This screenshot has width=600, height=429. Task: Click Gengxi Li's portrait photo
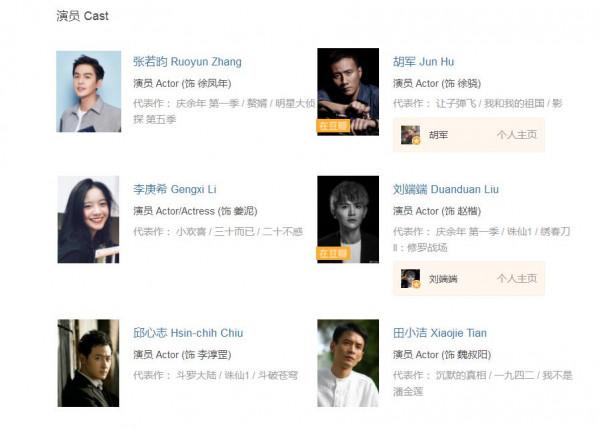(88, 219)
